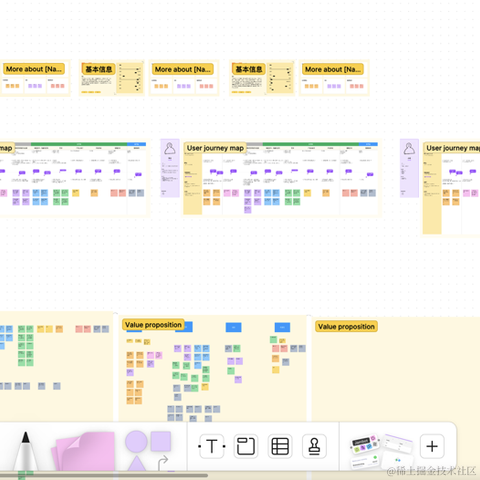This screenshot has height=480, width=480.
Task: Activate the connector arrow tool
Action: coord(163,463)
